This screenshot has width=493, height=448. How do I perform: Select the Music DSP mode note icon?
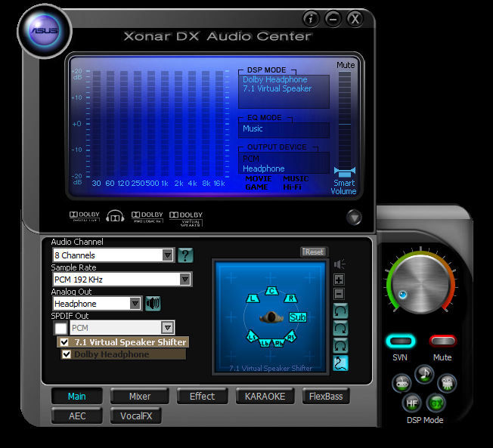click(x=424, y=373)
